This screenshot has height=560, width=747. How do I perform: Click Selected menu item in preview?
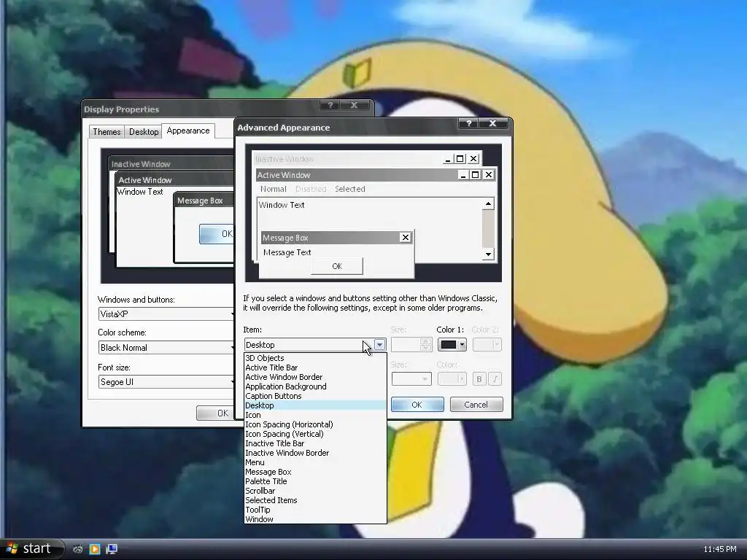(x=350, y=189)
